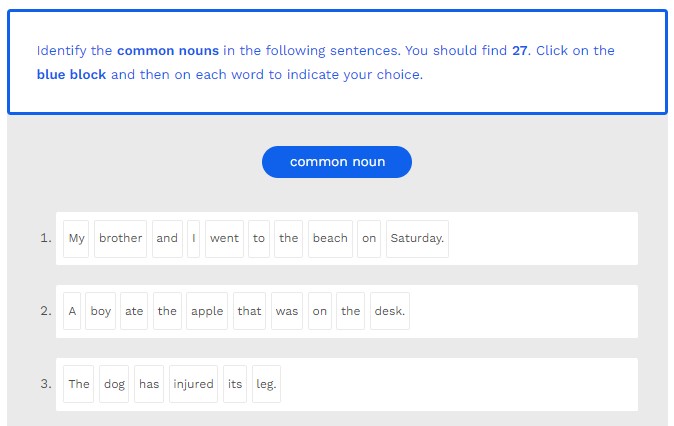This screenshot has width=674, height=426.
Task: Click the word 'Saturday.' in sentence 1
Action: [x=417, y=238]
